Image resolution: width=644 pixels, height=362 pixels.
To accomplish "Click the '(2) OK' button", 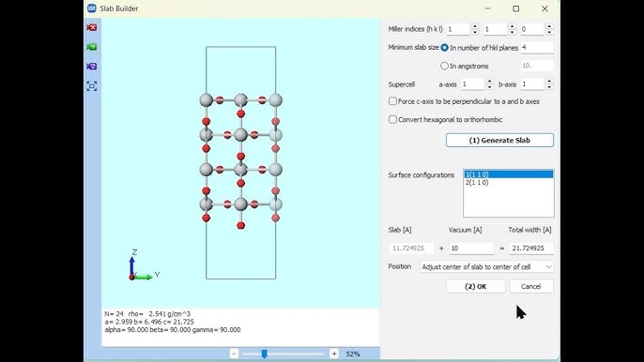I will 476,286.
